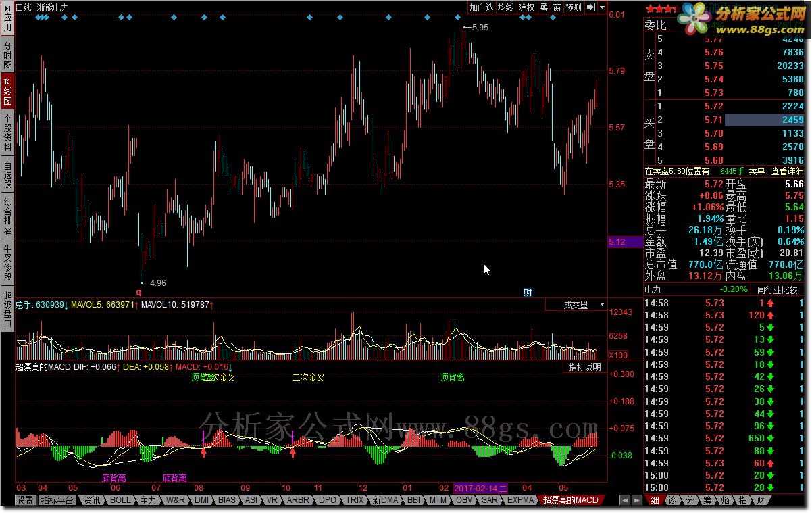Switch indicator to EXPMA
This screenshot has width=812, height=513.
pyautogui.click(x=520, y=500)
